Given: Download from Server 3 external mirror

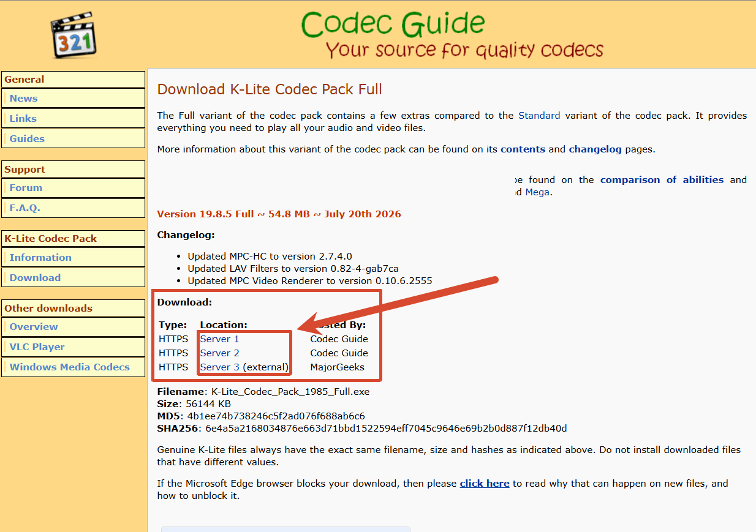Looking at the screenshot, I should click(219, 367).
